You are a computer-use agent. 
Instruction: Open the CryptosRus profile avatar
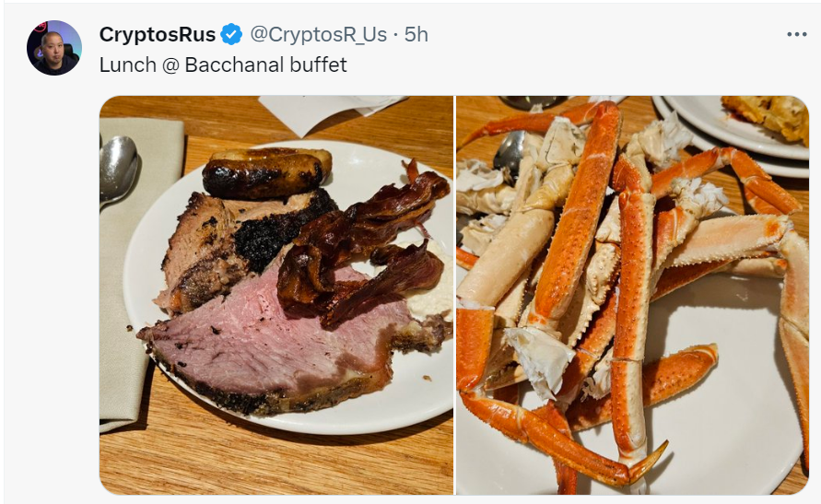click(x=54, y=48)
